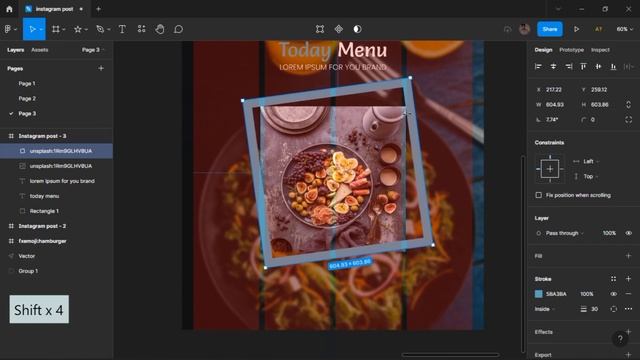The image size is (640, 360).
Task: Click the home icon in the tab bar
Action: click(x=9, y=9)
